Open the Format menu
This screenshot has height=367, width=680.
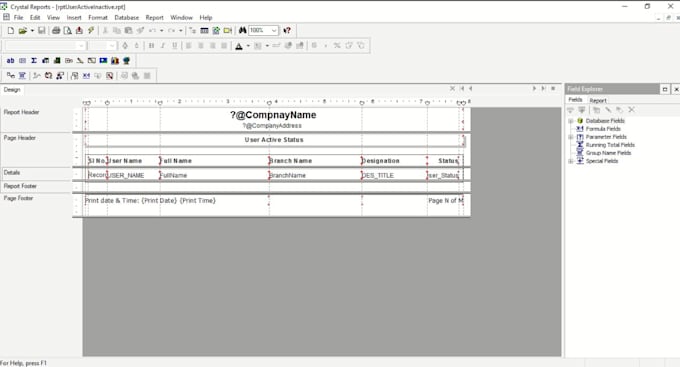[x=98, y=18]
